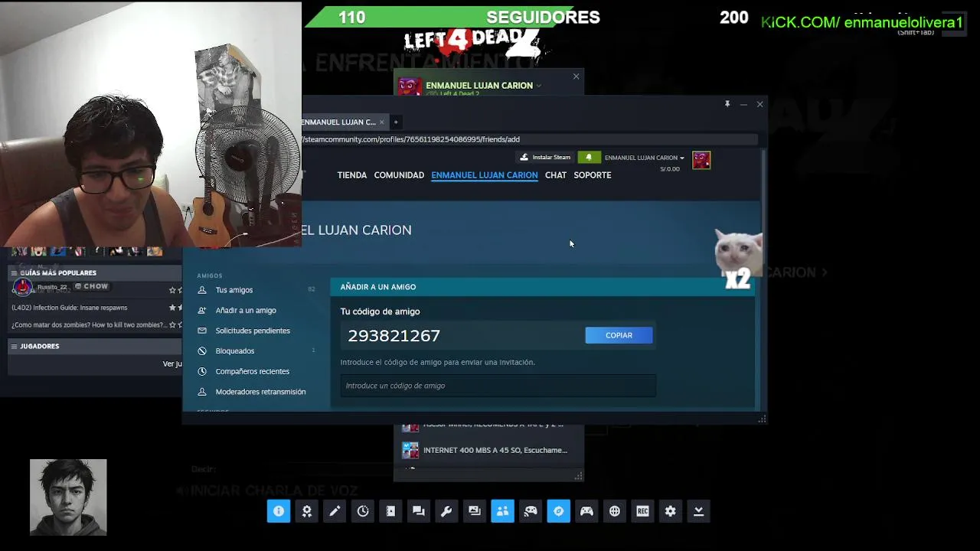Open the Infection Guide: Insane respawns guide
Screen dimensions: 980x551
(70, 308)
